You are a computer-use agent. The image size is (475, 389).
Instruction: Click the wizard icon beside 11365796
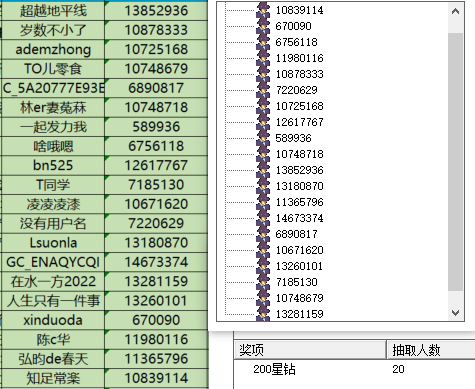[x=263, y=202]
